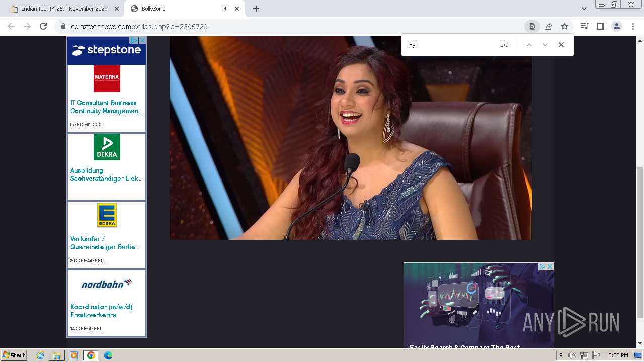
Task: Click the video player frame
Action: [350, 138]
